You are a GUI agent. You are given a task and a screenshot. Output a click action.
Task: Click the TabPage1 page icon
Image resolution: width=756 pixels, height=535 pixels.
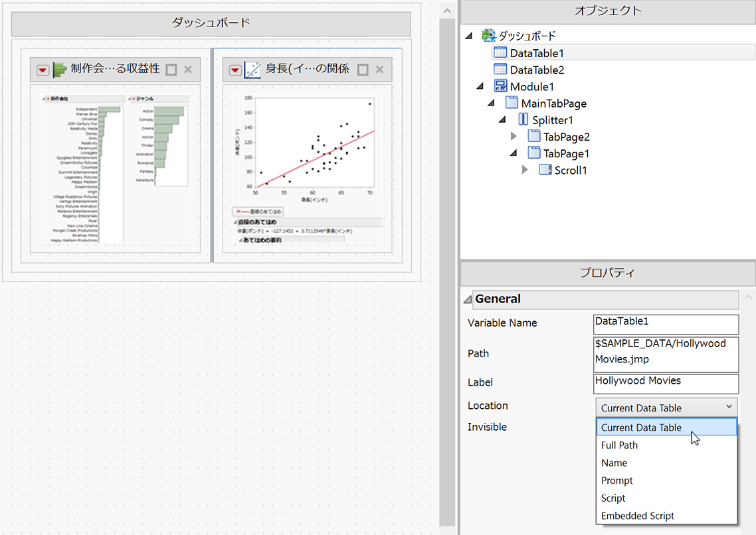coord(533,153)
